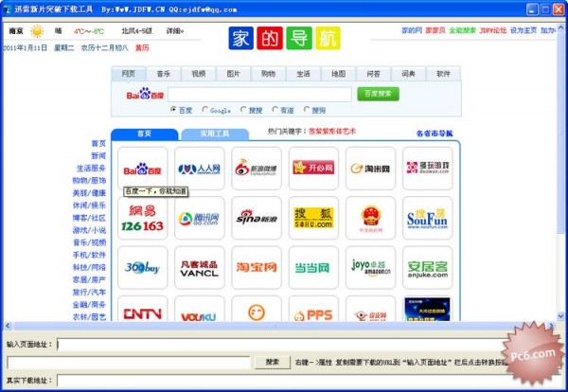Open the 360buy tile
Viewport: 568px width, 392px height.
pyautogui.click(x=143, y=267)
